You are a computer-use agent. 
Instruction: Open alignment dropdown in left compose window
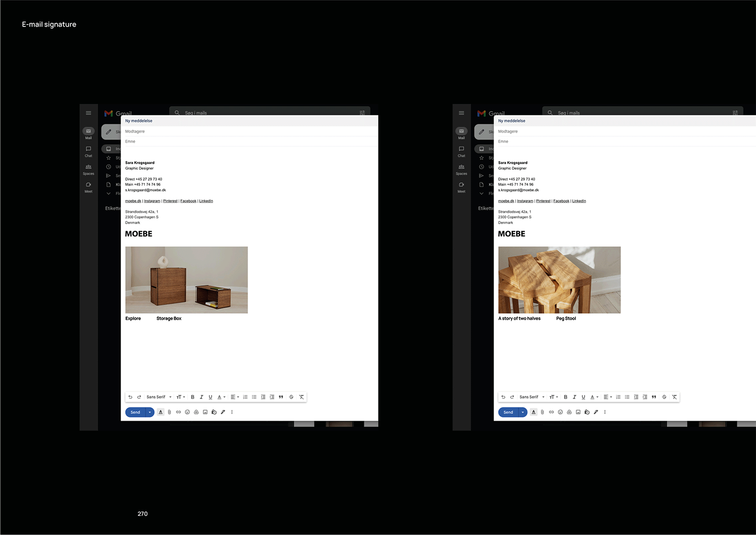click(x=235, y=397)
